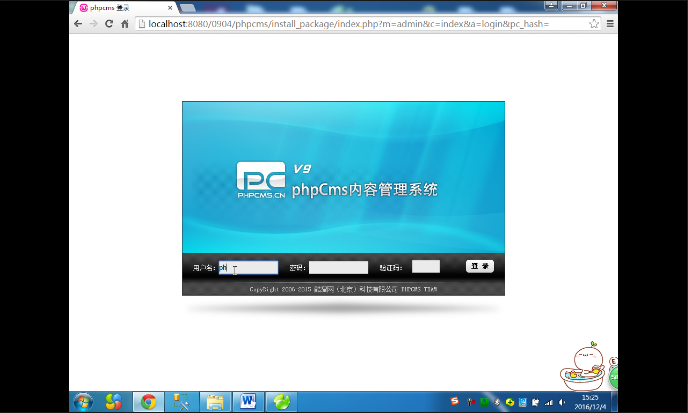Click the page icon in the address bar
The image size is (688, 413).
pyautogui.click(x=142, y=24)
